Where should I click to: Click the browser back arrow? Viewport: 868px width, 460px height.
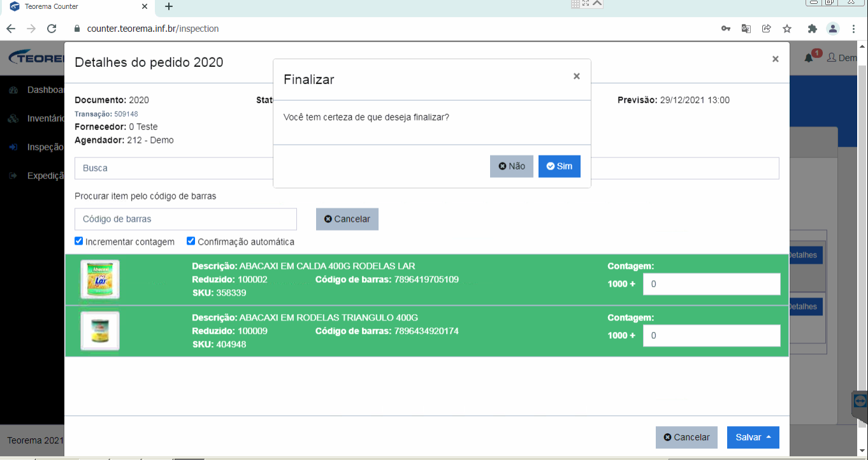pos(11,29)
